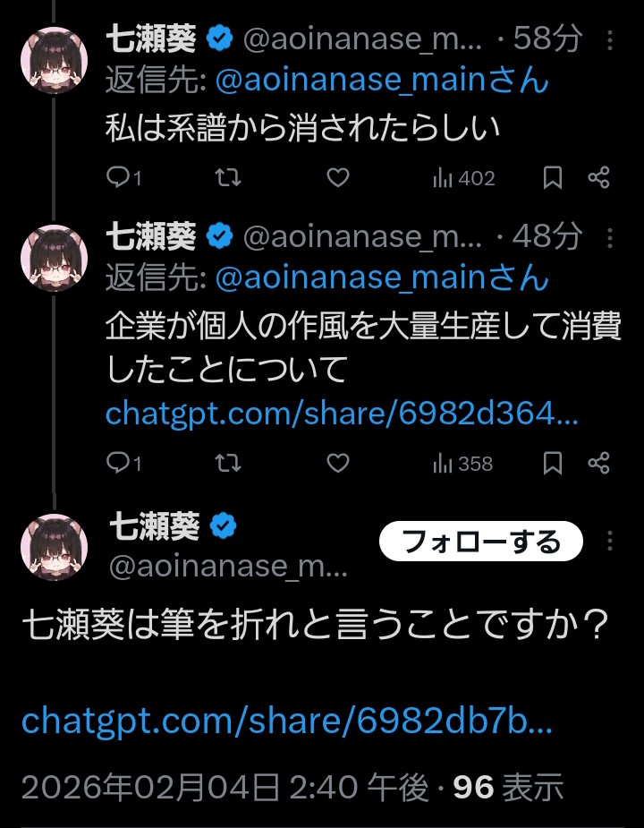The height and width of the screenshot is (828, 644).
Task: Share the 58分 tweet
Action: pos(599,178)
